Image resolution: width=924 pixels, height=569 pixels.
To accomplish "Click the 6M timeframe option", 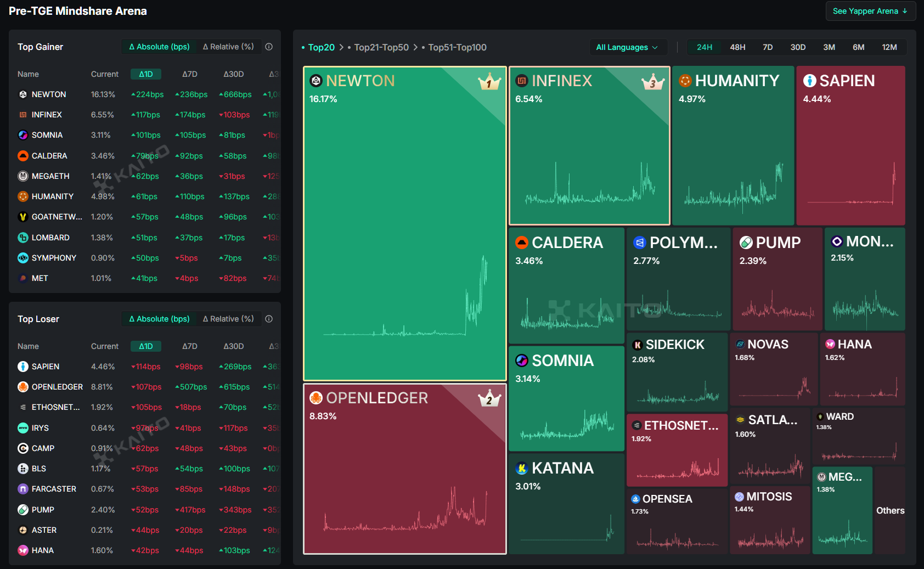I will click(x=859, y=47).
